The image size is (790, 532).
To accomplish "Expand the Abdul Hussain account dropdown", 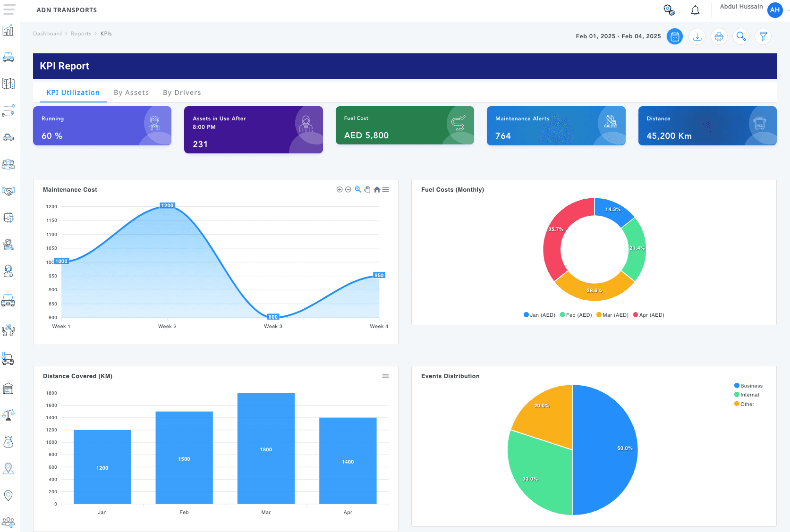I will 785,10.
